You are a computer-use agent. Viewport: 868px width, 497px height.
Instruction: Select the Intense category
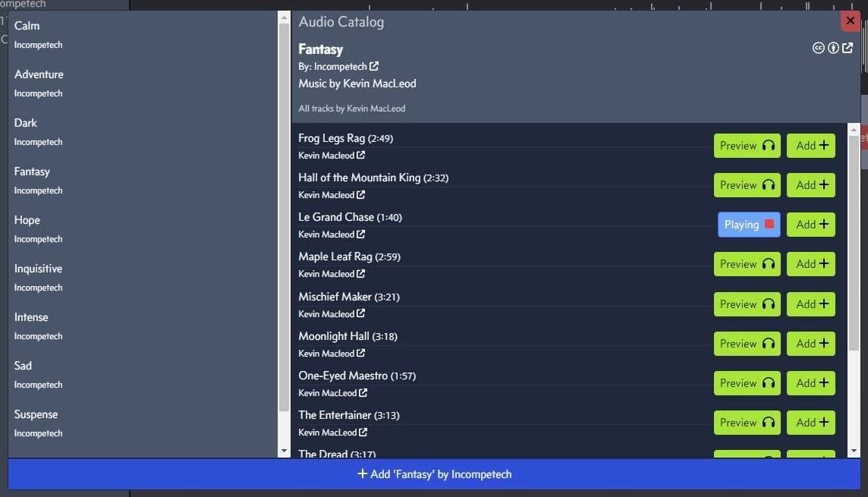tap(143, 326)
